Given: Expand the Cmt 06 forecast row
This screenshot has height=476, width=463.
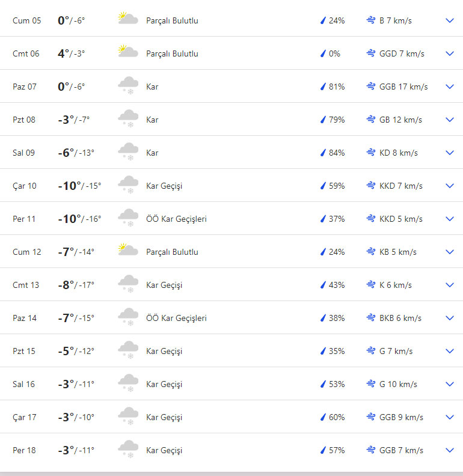Looking at the screenshot, I should coord(449,53).
